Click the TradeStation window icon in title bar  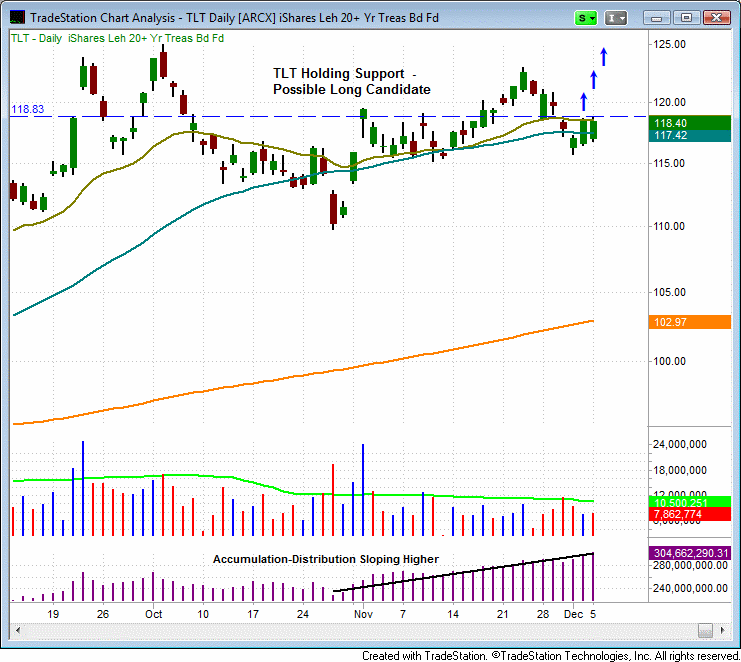point(17,18)
